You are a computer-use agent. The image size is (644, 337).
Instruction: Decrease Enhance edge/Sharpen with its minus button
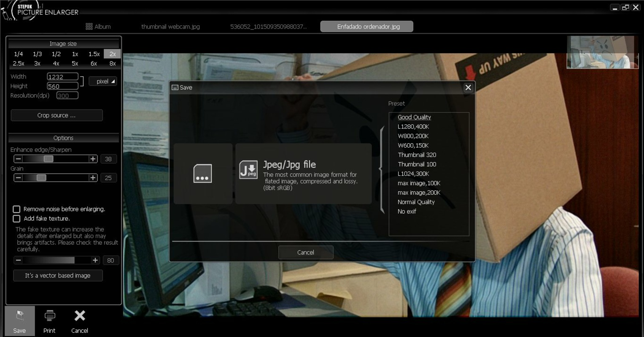(x=18, y=159)
